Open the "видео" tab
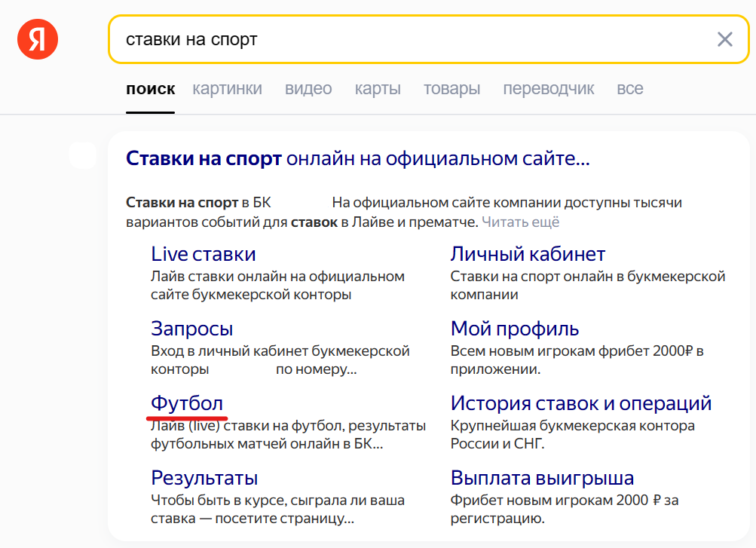 pos(308,89)
